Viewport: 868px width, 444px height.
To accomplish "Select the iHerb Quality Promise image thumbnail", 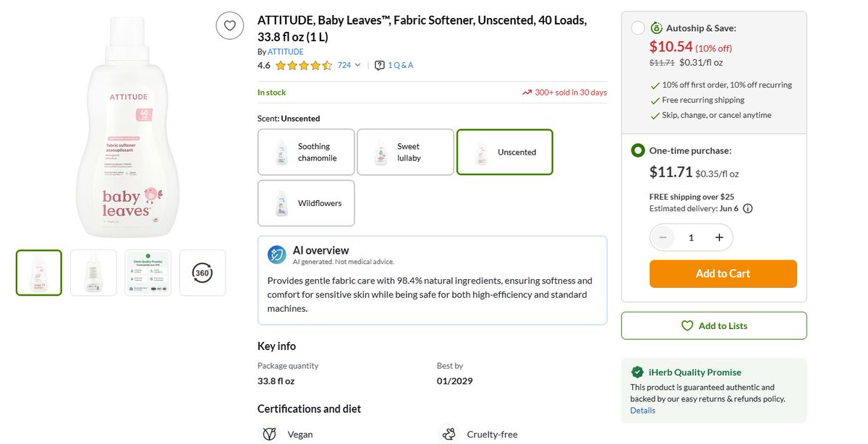I will 148,273.
